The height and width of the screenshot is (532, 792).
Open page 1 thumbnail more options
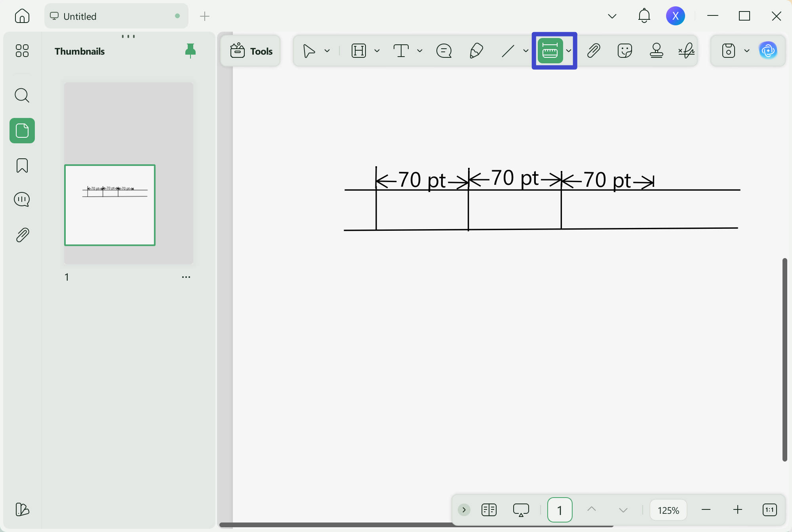point(186,277)
